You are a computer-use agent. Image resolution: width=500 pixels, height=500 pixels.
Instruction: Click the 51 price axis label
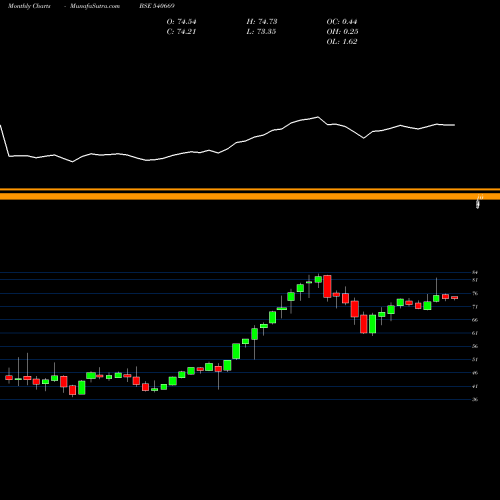click(x=475, y=359)
